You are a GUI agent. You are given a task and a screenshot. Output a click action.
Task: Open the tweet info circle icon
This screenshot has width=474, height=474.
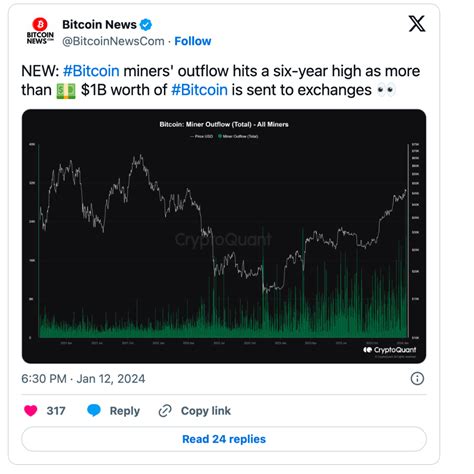pyautogui.click(x=417, y=379)
